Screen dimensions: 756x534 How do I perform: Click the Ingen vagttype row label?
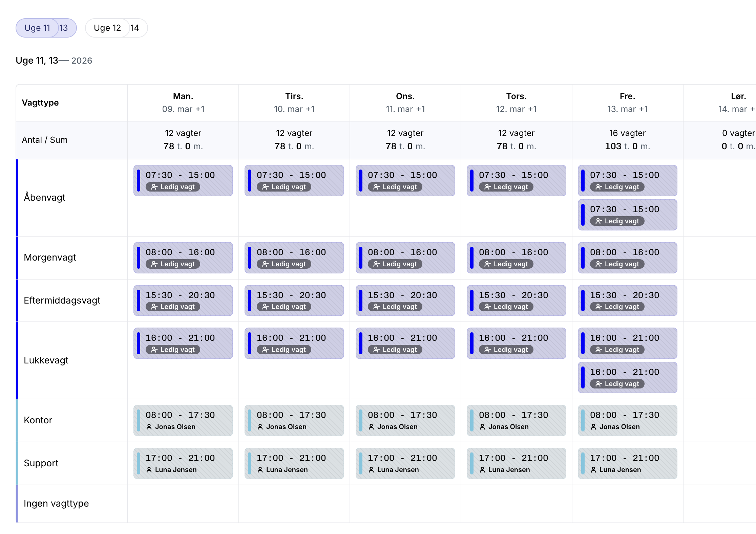tap(56, 504)
